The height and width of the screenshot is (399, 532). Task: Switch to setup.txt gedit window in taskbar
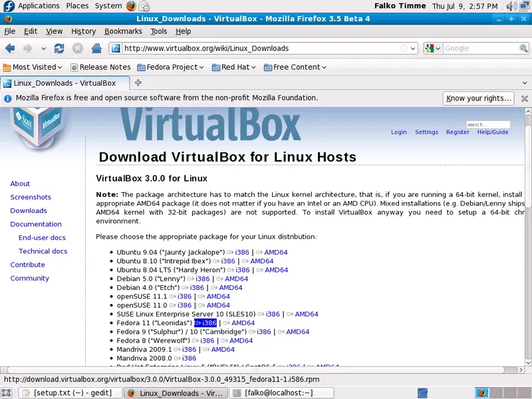pos(70,393)
